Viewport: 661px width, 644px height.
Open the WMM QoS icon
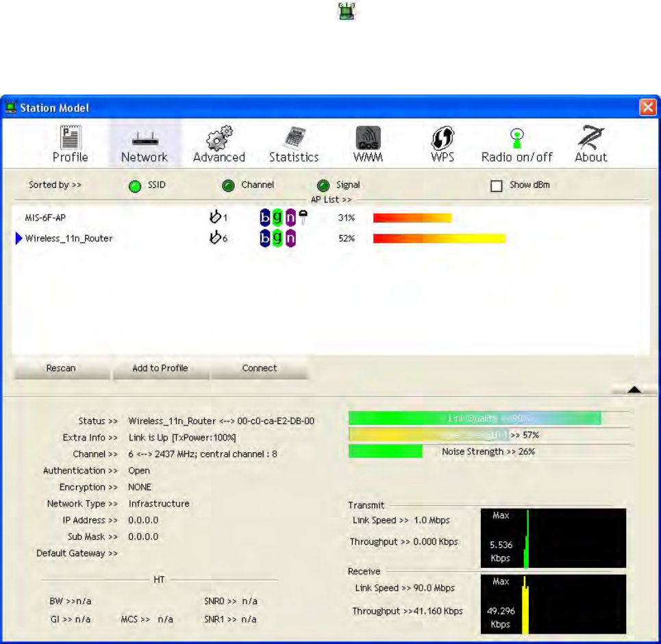pyautogui.click(x=368, y=138)
